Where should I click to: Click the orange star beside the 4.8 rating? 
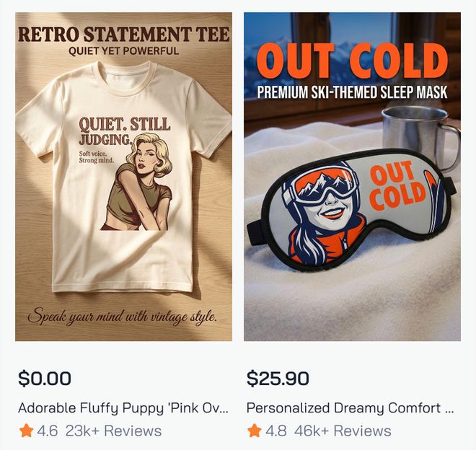click(255, 431)
